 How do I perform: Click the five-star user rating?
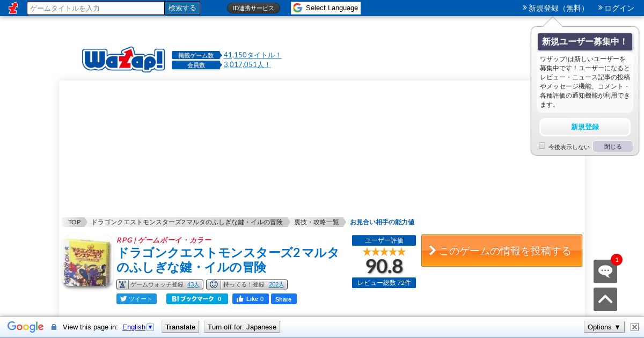384,252
